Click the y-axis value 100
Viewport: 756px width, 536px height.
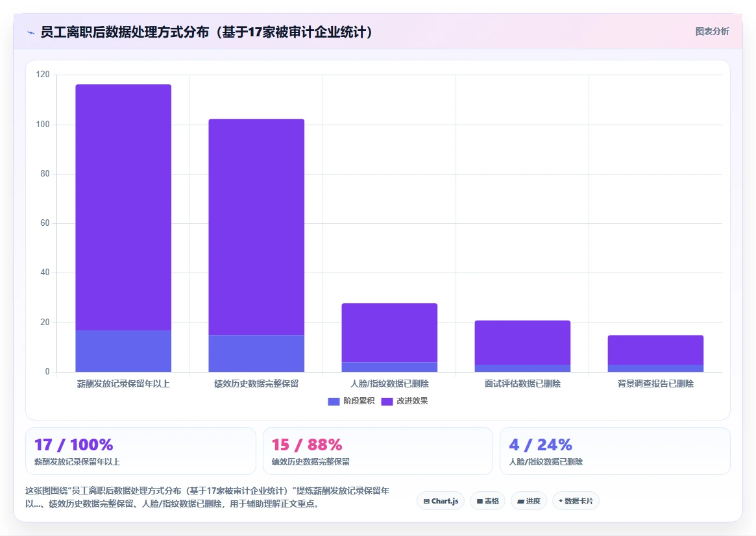tap(42, 125)
